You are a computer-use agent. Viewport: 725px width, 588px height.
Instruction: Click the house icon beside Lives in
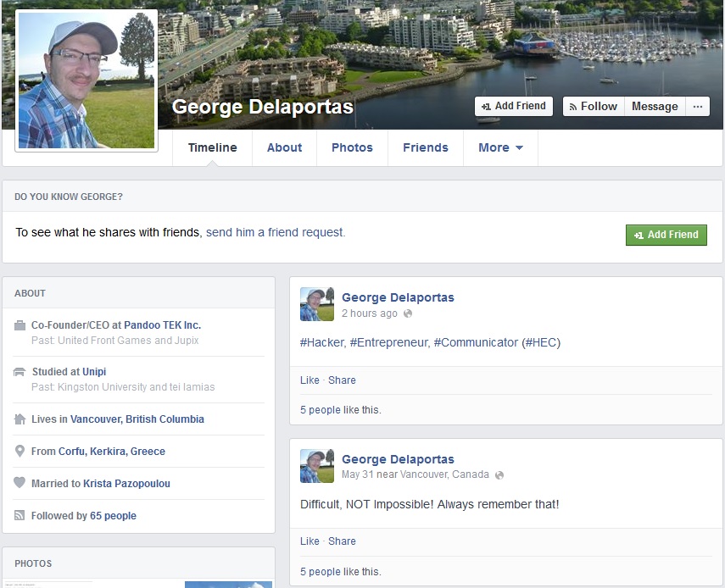point(20,419)
